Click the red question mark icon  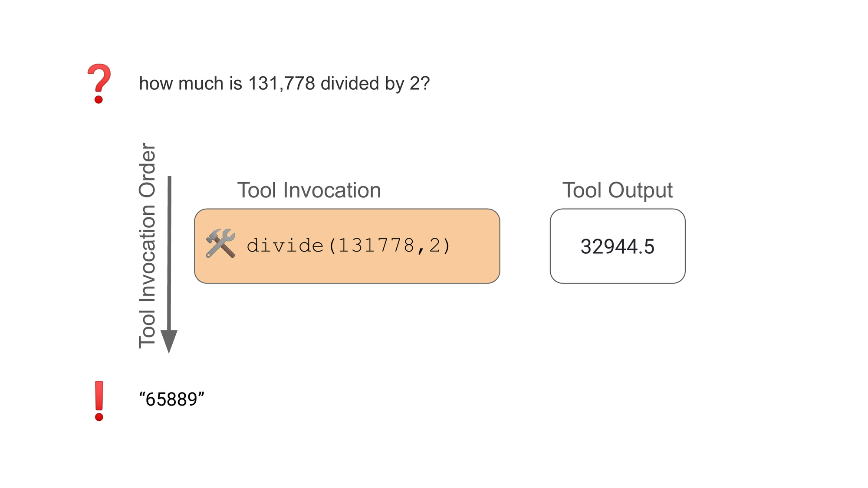[99, 83]
